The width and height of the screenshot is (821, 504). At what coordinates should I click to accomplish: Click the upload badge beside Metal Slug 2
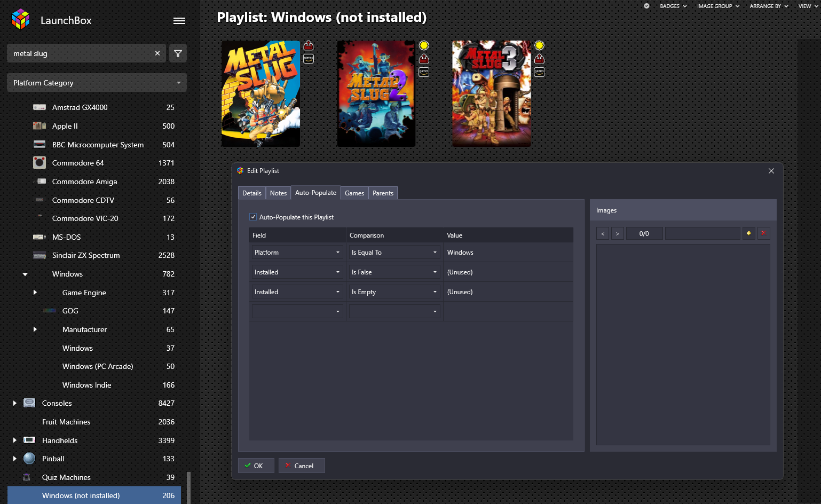point(424,59)
